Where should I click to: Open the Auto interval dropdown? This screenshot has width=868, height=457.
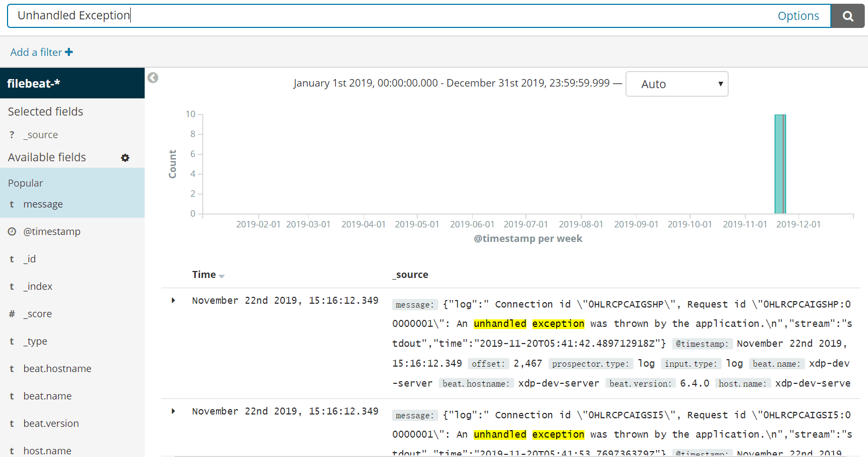pyautogui.click(x=677, y=84)
